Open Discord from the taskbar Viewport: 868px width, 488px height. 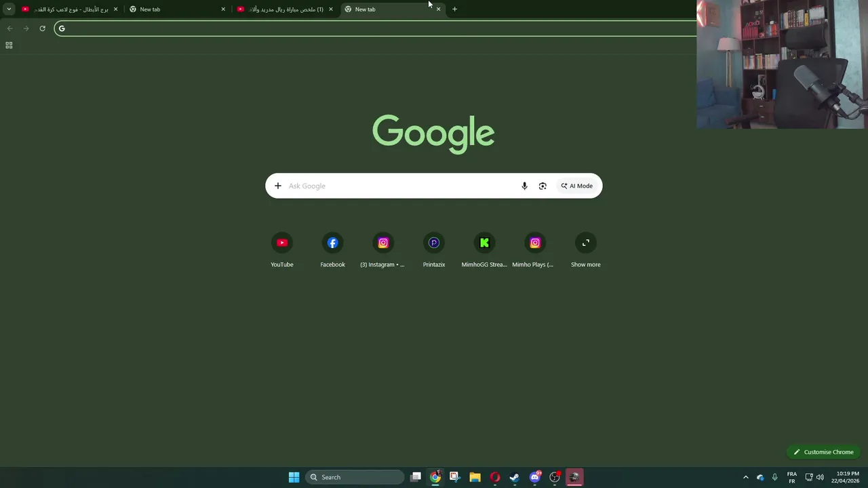[x=535, y=477]
